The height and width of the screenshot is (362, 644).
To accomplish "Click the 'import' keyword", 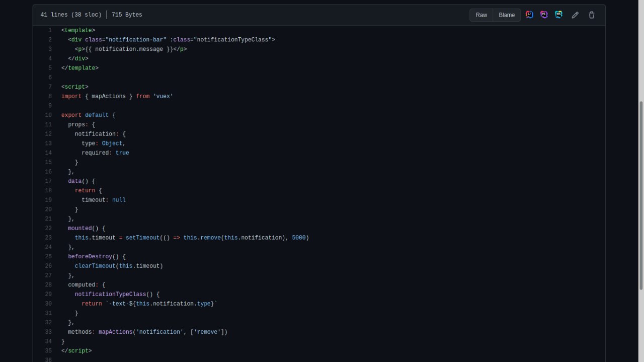I will coord(71,96).
